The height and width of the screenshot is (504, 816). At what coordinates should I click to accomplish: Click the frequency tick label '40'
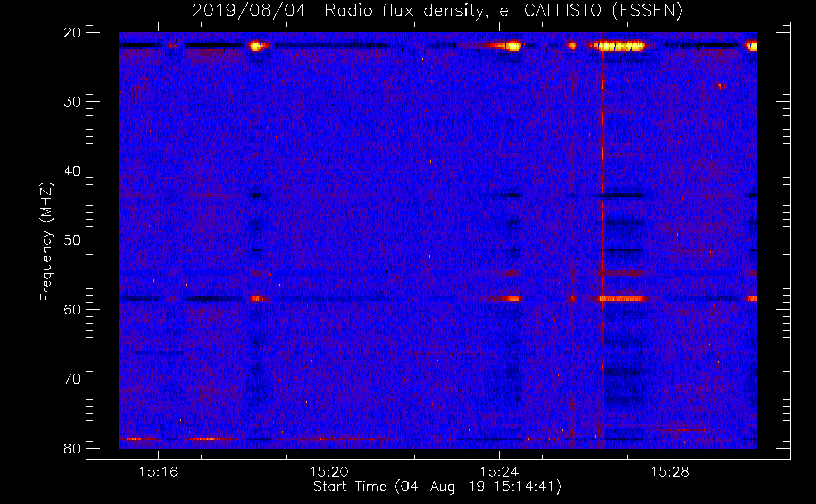point(73,171)
